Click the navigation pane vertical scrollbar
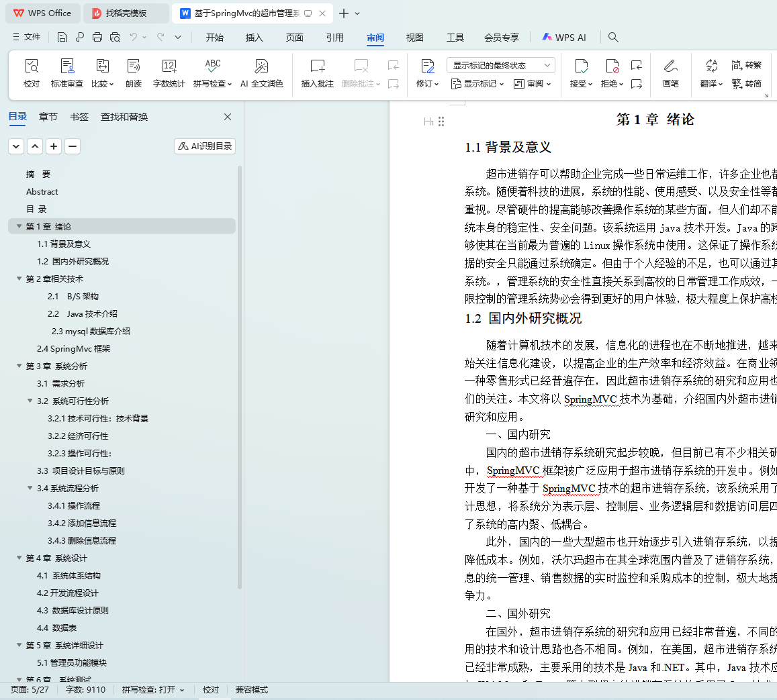The height and width of the screenshot is (700, 777). [x=240, y=377]
